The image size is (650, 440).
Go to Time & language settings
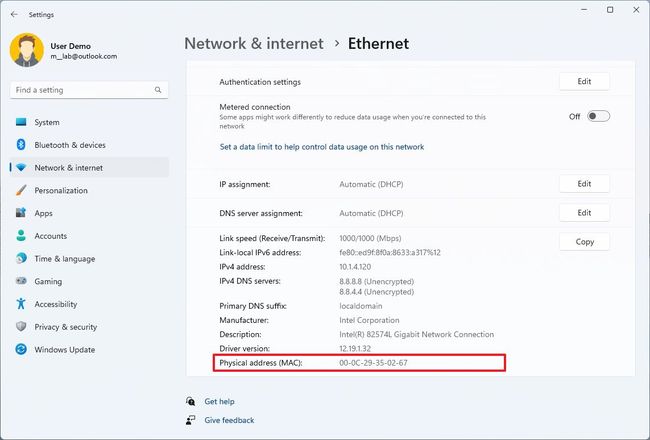(x=64, y=259)
